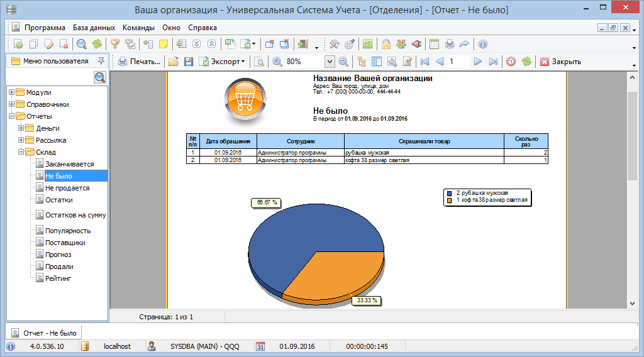Pin the user menu panel

pos(101,61)
